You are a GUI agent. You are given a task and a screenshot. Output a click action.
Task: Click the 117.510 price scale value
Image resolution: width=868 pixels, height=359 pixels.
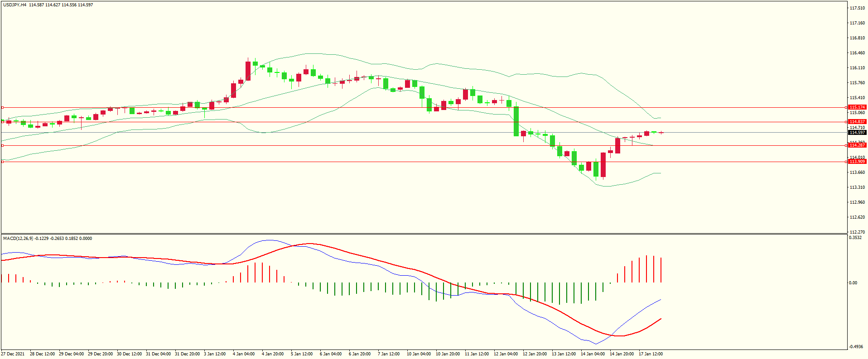point(857,8)
